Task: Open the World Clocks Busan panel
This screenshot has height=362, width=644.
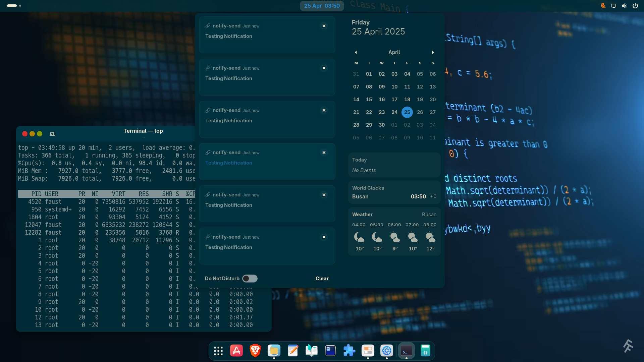Action: [394, 192]
